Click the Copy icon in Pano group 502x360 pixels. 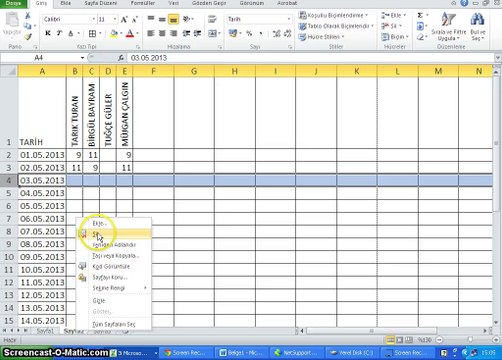pyautogui.click(x=28, y=26)
